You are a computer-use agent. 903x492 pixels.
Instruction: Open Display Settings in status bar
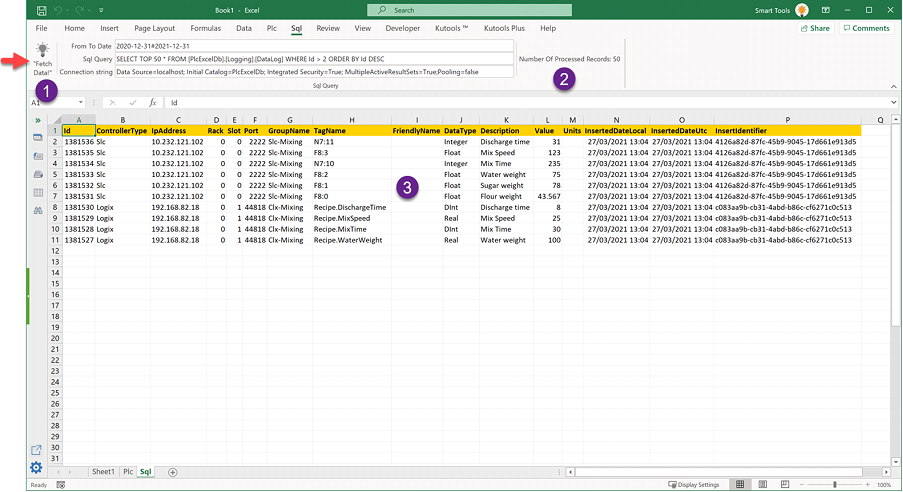click(x=693, y=485)
